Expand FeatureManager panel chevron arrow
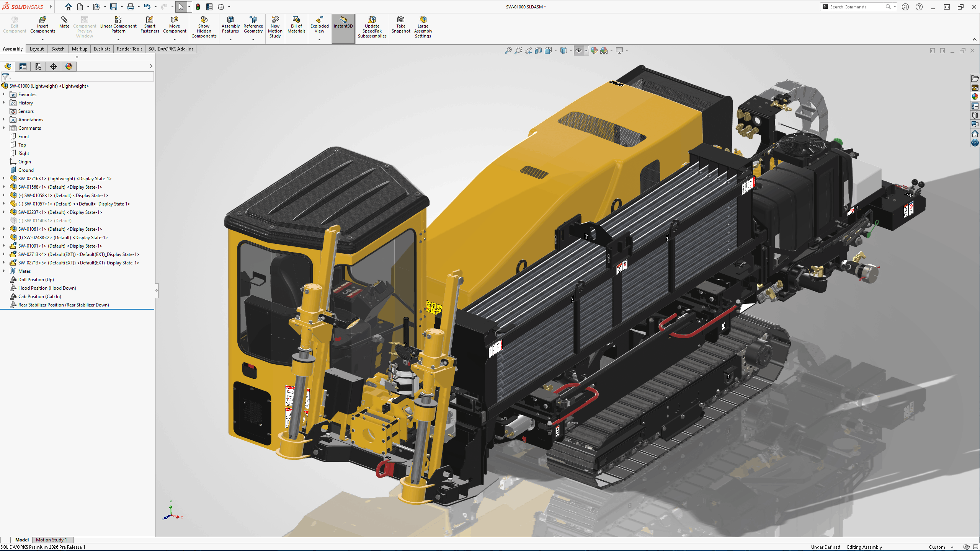980x551 pixels. pos(151,66)
